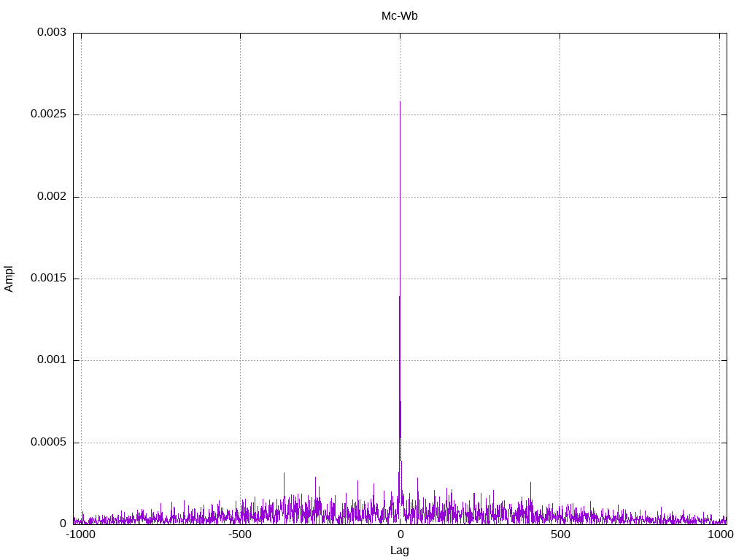This screenshot has width=747, height=560.
Task: Select the y-axis label "Ampl"
Action: (9, 279)
